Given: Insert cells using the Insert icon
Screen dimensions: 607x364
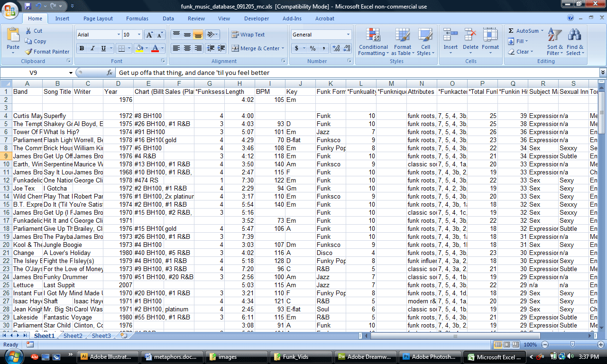Looking at the screenshot, I should pyautogui.click(x=451, y=35).
